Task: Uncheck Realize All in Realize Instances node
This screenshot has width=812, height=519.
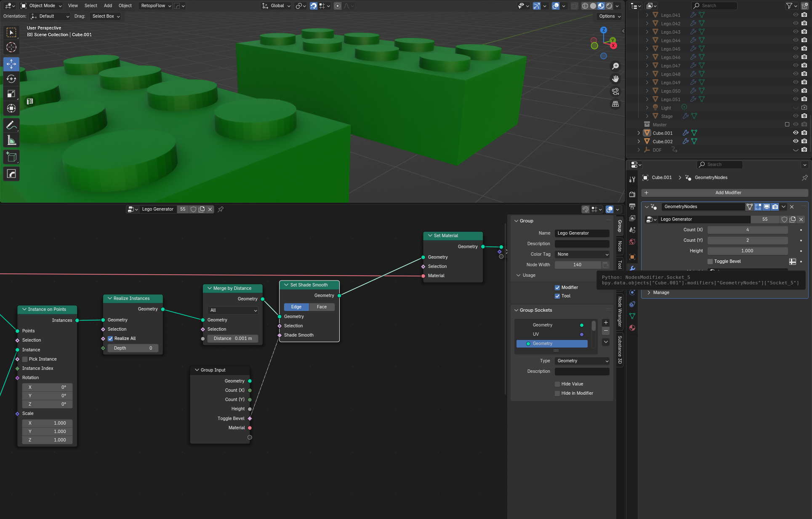Action: click(110, 339)
